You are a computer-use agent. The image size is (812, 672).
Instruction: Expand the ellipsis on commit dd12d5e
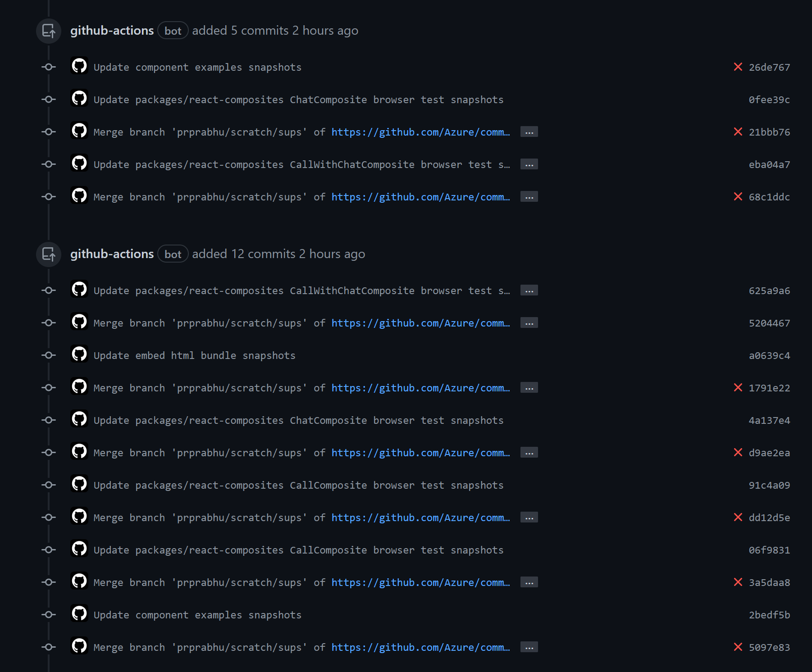[529, 518]
